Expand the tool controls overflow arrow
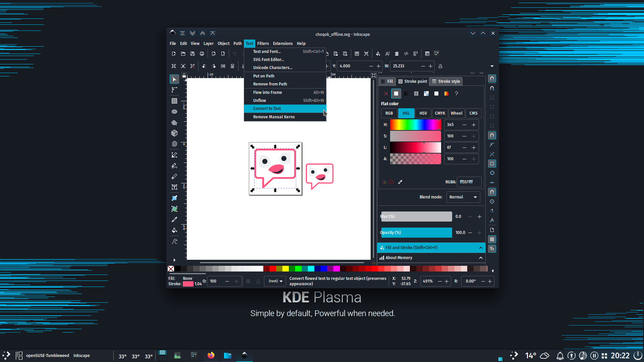644x362 pixels. pos(492,66)
